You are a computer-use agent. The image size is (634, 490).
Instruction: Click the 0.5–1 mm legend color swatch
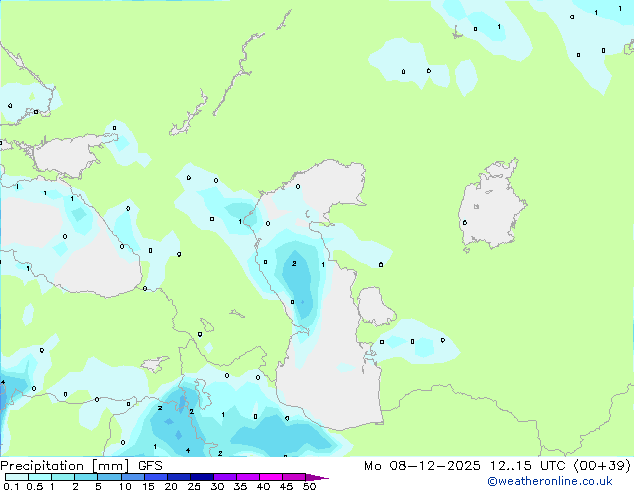pyautogui.click(x=40, y=477)
